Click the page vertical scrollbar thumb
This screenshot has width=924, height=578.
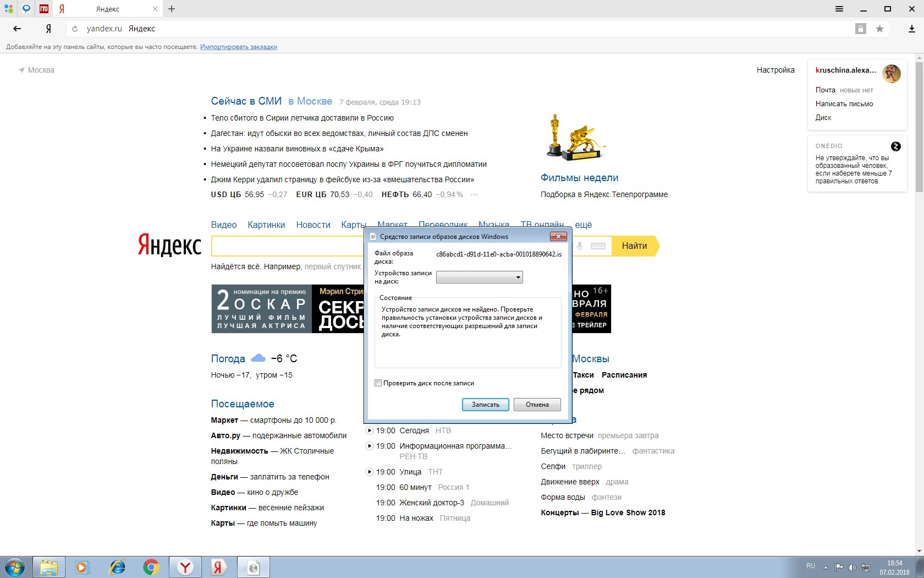point(919,127)
